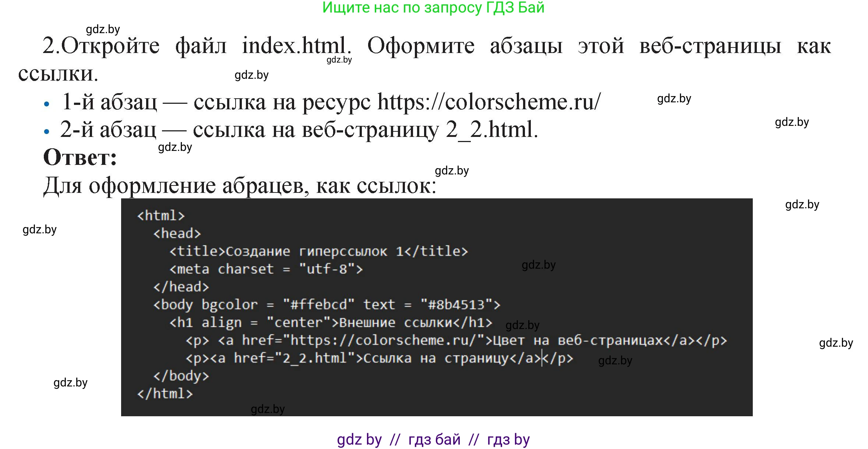Click 'gdz by' at the bottom left footer
This screenshot has width=868, height=449.
pos(359,439)
